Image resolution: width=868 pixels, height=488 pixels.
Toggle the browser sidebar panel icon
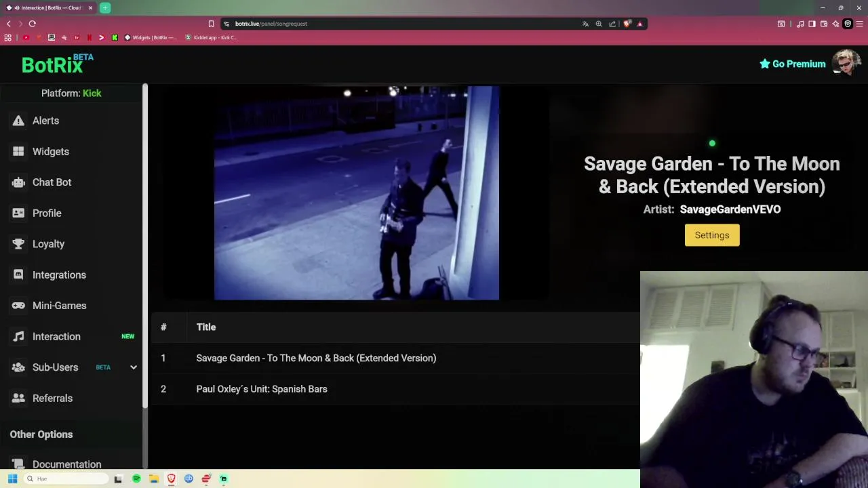(812, 24)
